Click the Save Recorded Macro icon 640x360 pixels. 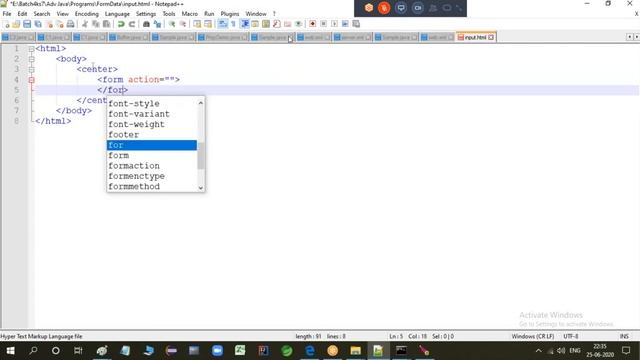pos(356,24)
